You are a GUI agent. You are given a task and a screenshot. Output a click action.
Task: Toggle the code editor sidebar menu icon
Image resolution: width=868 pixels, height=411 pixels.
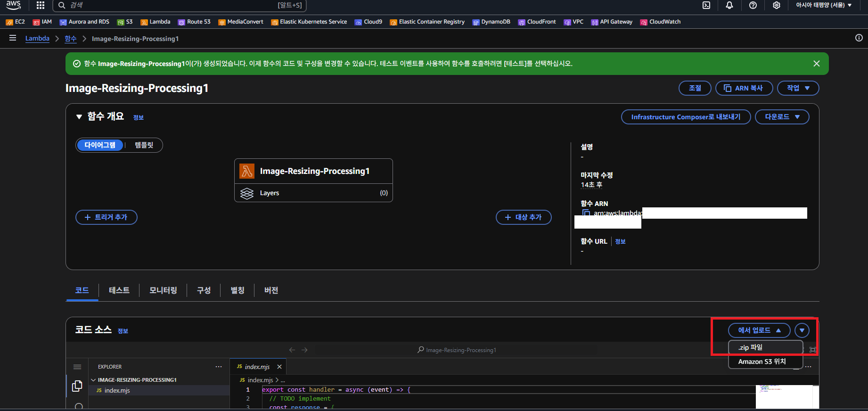click(x=77, y=367)
